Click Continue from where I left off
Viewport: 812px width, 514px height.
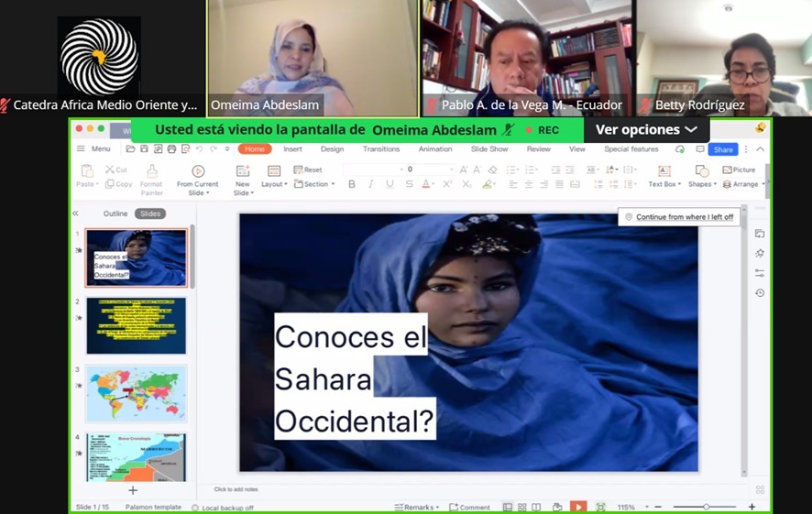point(679,217)
